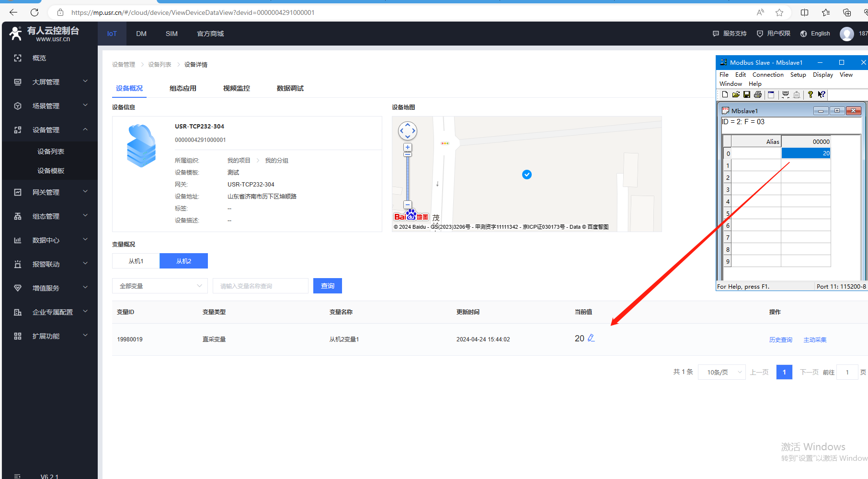The height and width of the screenshot is (479, 868).
Task: Select the 从机1 slave tab
Action: click(136, 261)
